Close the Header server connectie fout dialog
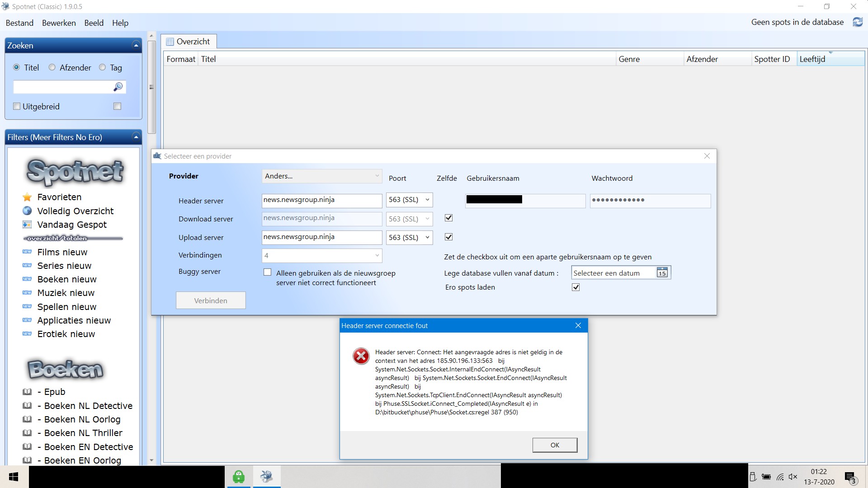Viewport: 868px width, 488px height. (x=578, y=325)
